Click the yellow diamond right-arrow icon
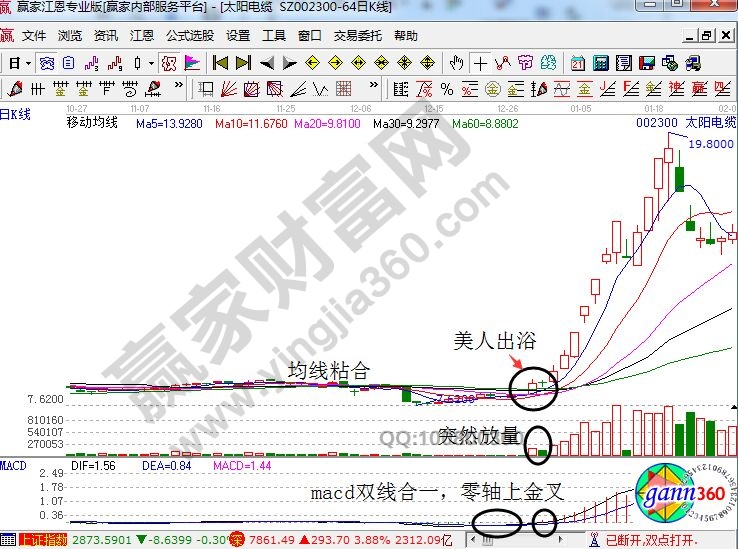This screenshot has width=738, height=549. pos(335,63)
